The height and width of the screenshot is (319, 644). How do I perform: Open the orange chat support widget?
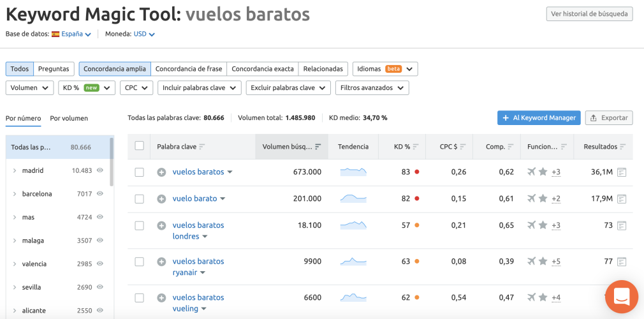point(621,297)
